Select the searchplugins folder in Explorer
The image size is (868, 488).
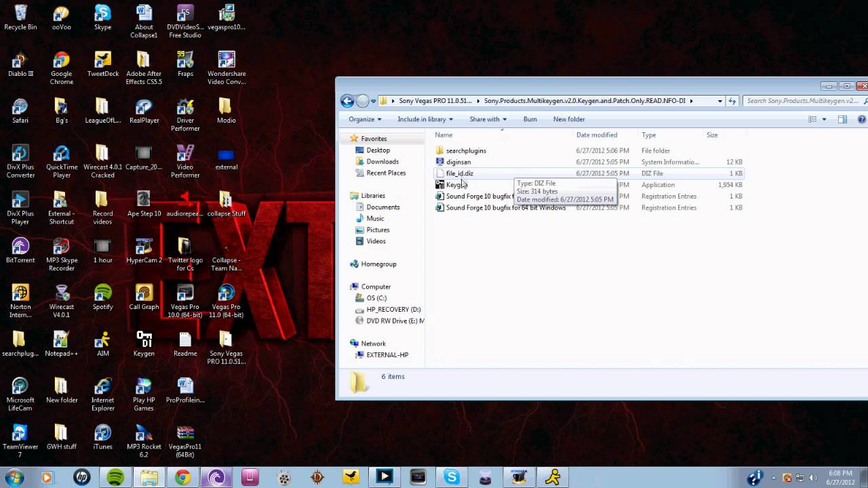(466, 150)
